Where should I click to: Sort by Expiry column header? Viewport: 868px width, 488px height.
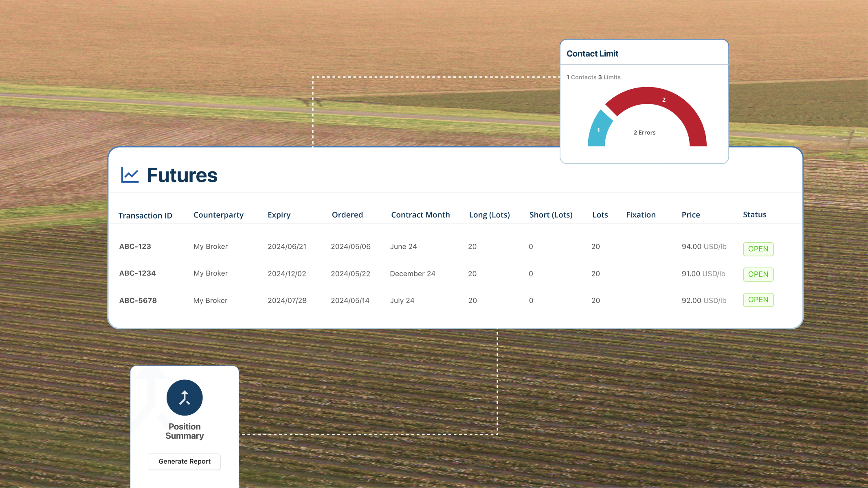(279, 215)
